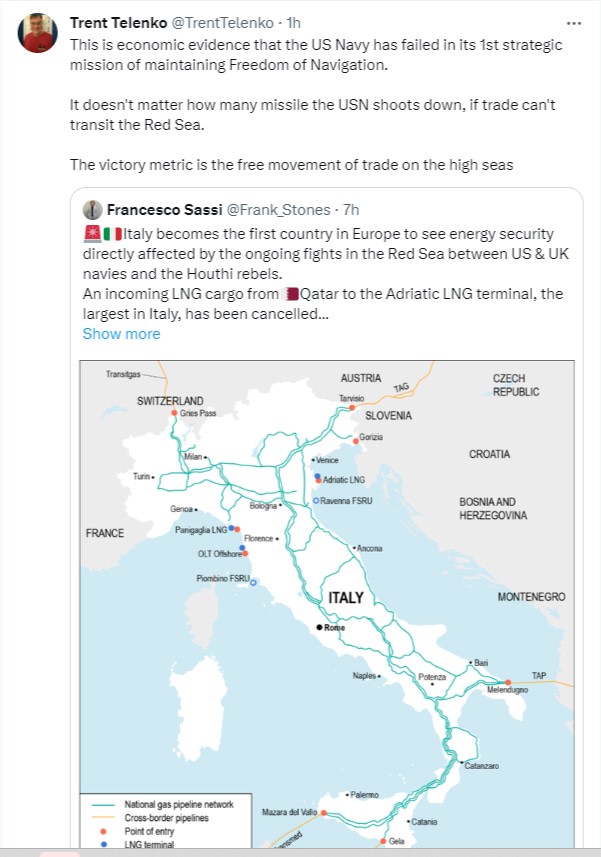Open the @TrentTelenko handle link

point(222,23)
